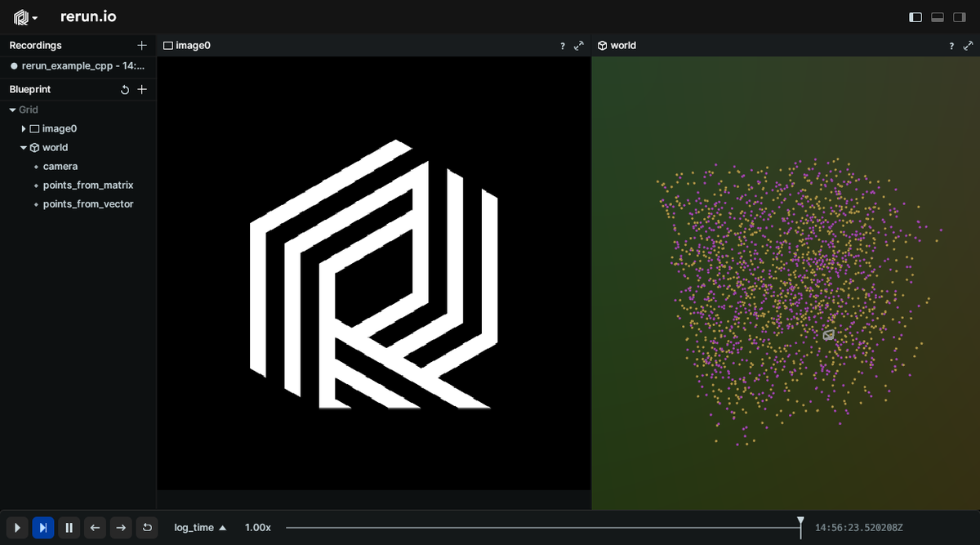Open the log_time timeline dropdown
This screenshot has height=545, width=980.
200,528
